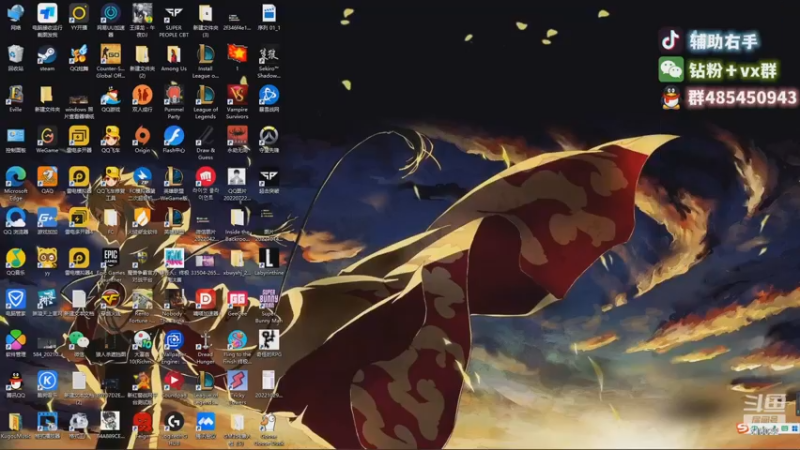The width and height of the screenshot is (800, 450).
Task: Launch the orange QAQ shortcut
Action: [x=47, y=178]
